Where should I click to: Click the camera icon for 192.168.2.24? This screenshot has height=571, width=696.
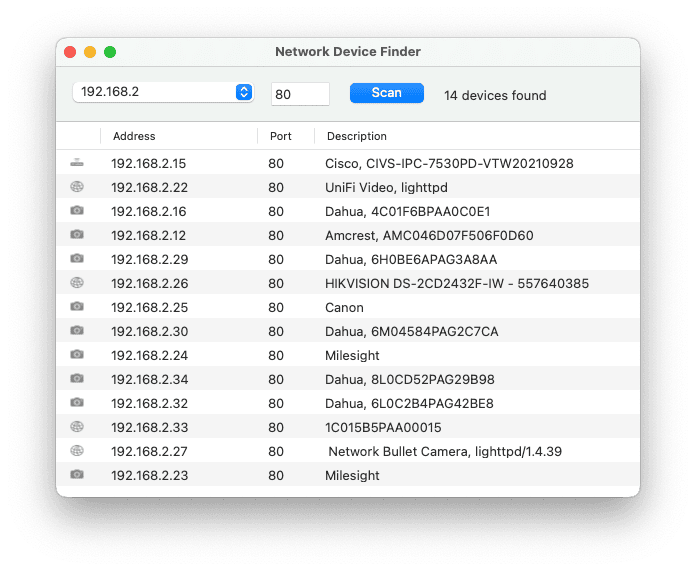77,354
